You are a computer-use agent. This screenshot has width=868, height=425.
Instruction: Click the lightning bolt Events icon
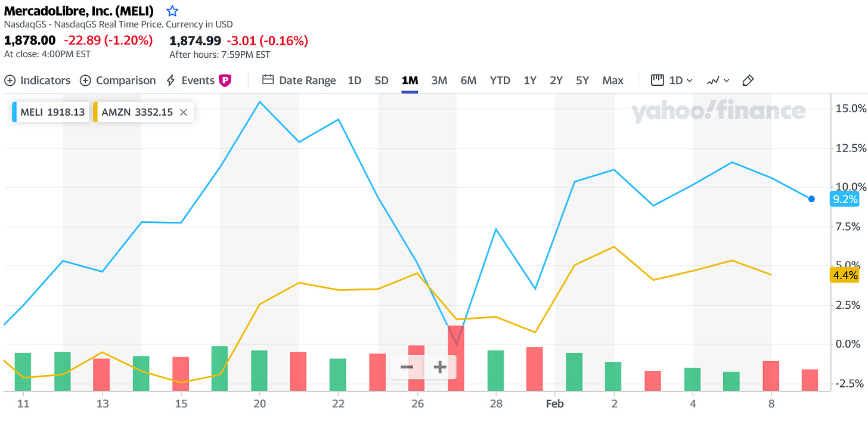click(x=170, y=80)
